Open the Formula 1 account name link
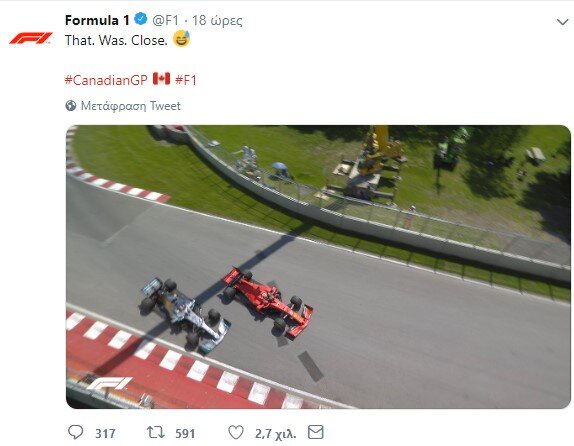The image size is (574, 446). coord(97,20)
